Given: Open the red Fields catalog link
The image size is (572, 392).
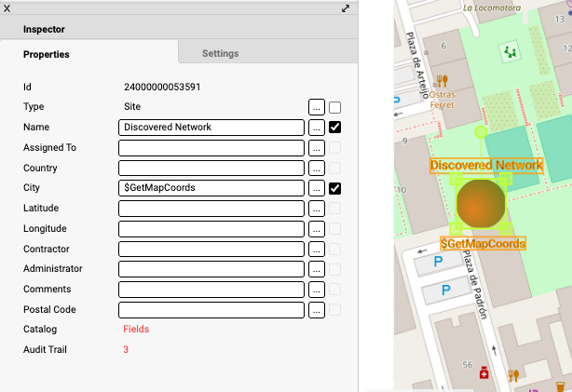Looking at the screenshot, I should coord(136,330).
